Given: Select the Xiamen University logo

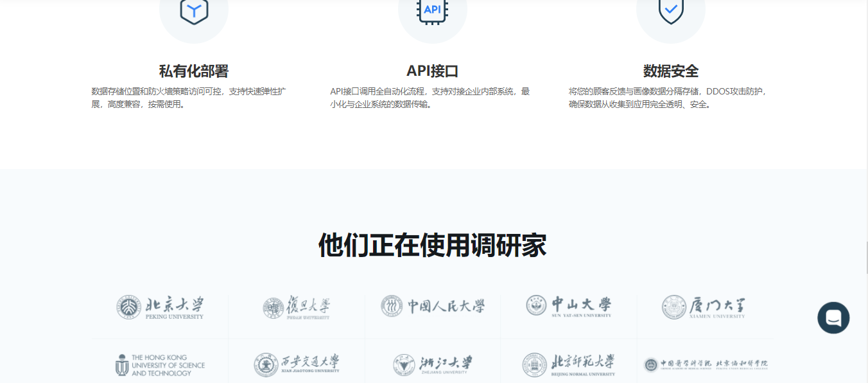Looking at the screenshot, I should pos(704,307).
